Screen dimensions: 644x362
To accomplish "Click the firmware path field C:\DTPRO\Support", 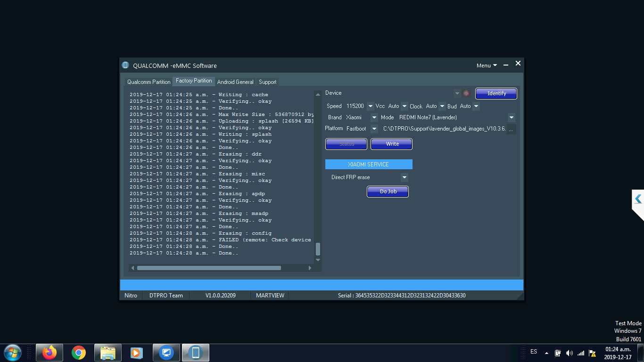I will click(444, 129).
